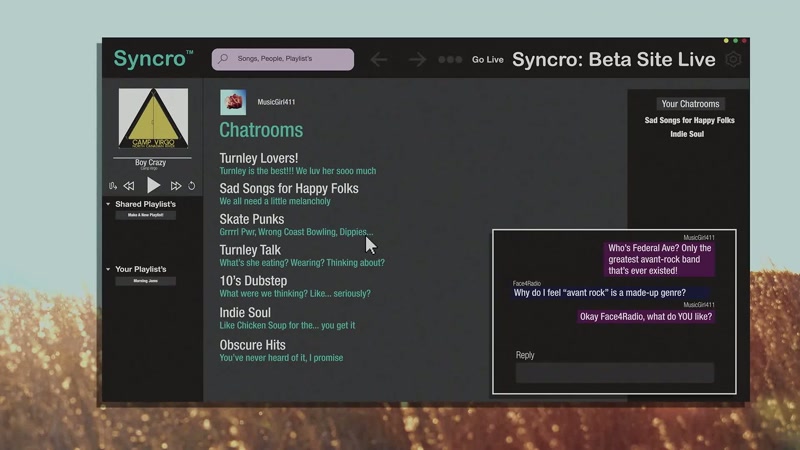Viewport: 800px width, 450px height.
Task: Go back with the left arrow
Action: click(379, 59)
